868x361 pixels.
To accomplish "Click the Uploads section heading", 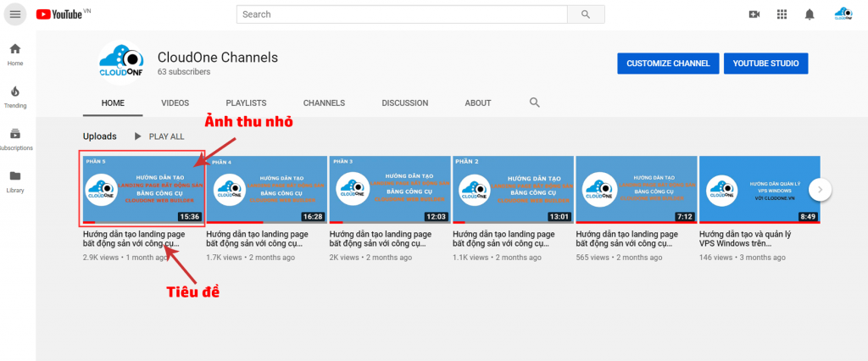I will click(x=100, y=136).
